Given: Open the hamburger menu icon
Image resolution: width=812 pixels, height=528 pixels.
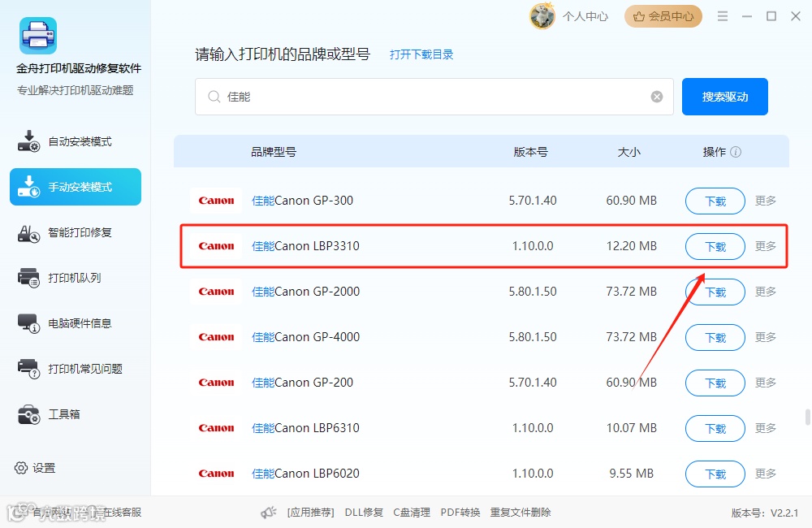Looking at the screenshot, I should pyautogui.click(x=723, y=16).
